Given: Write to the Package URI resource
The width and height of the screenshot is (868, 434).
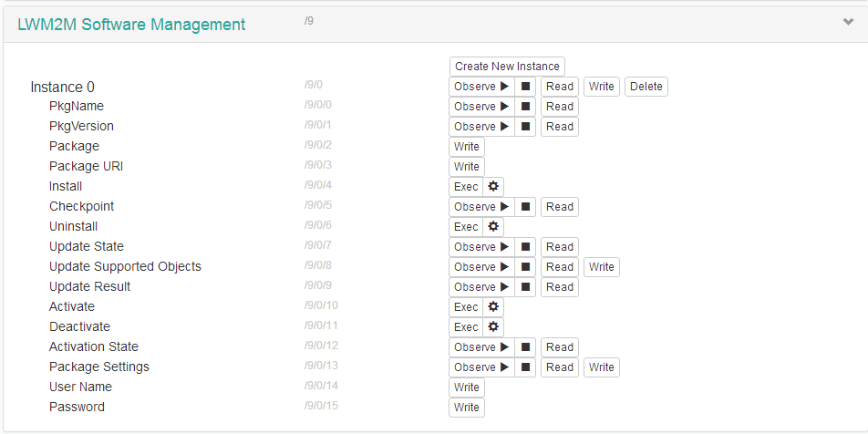Looking at the screenshot, I should click(467, 167).
